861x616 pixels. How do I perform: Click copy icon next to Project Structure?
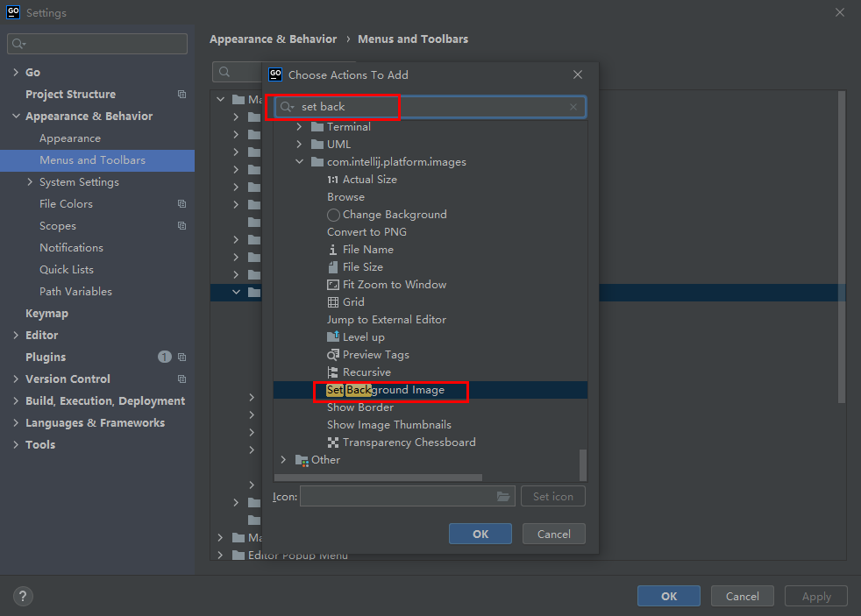click(x=181, y=95)
